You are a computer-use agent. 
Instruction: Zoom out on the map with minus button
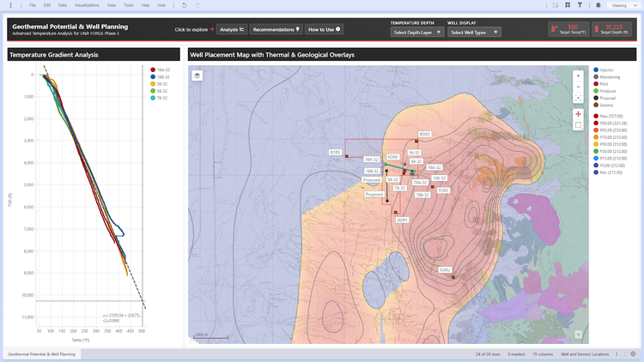[x=578, y=87]
